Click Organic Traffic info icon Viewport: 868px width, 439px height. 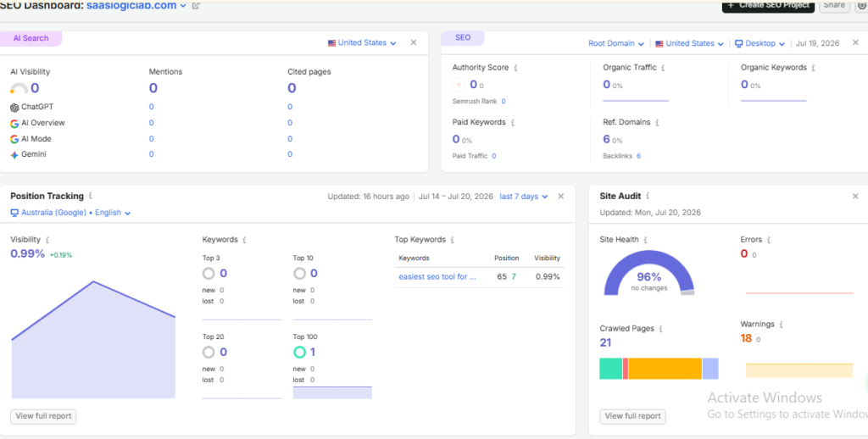pyautogui.click(x=663, y=68)
